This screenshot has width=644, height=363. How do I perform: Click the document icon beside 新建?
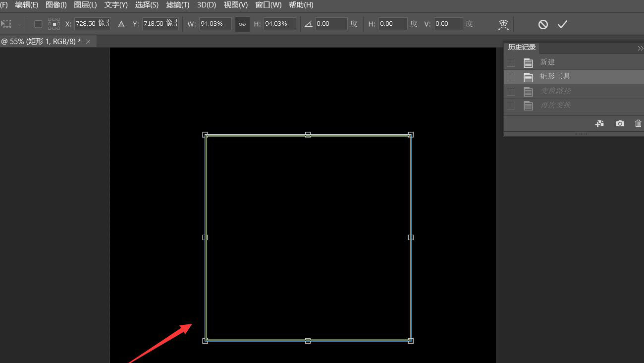[529, 63]
